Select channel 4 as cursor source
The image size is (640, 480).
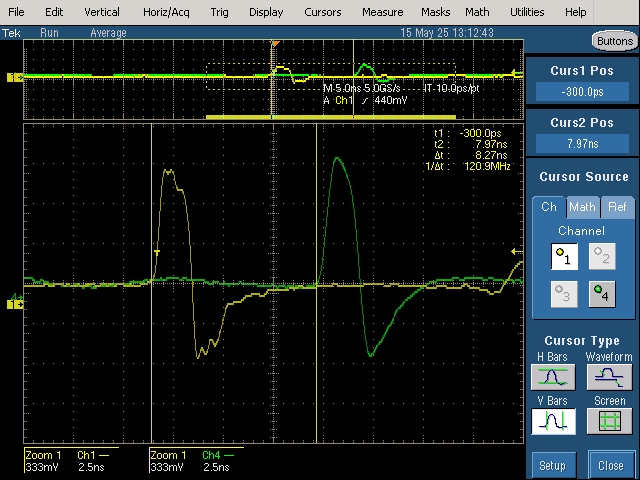coord(602,294)
